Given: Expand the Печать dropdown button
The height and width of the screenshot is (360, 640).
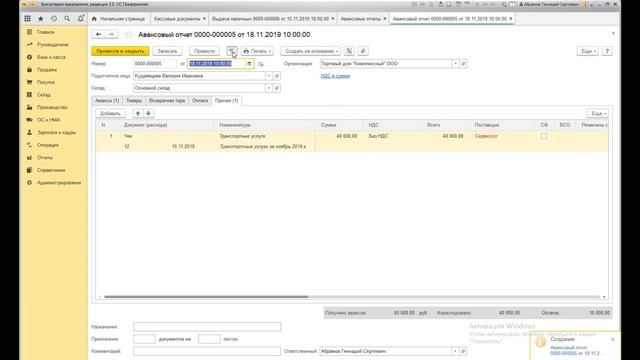Looking at the screenshot, I should pos(257,51).
